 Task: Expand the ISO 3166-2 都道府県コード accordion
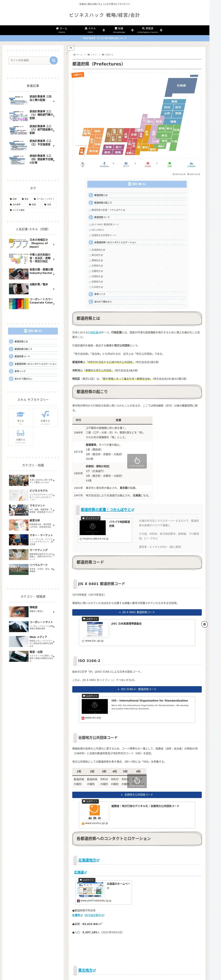137,689
